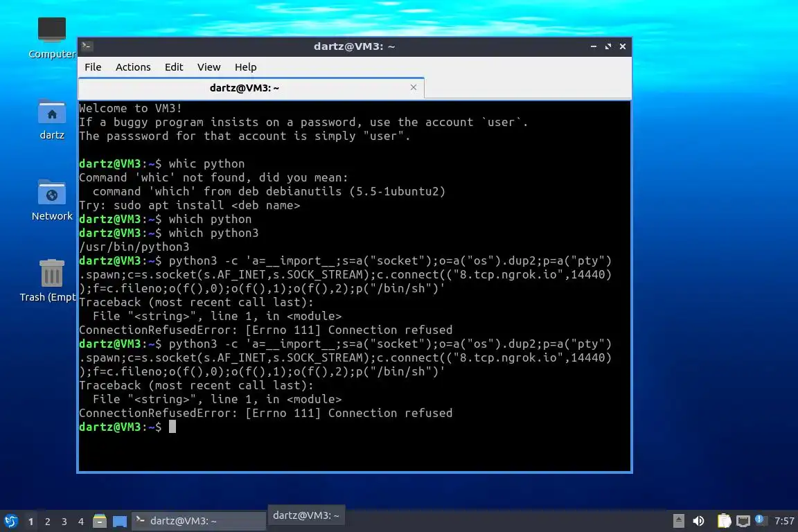
Task: Switch to workspace 2
Action: click(x=47, y=522)
